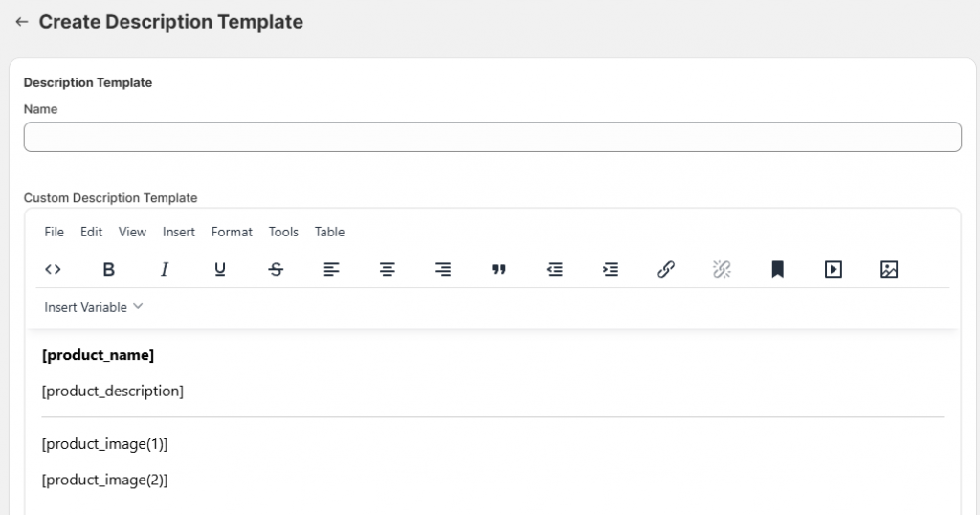This screenshot has width=980, height=515.
Task: Expand the Insert Variable dropdown
Action: coord(93,307)
